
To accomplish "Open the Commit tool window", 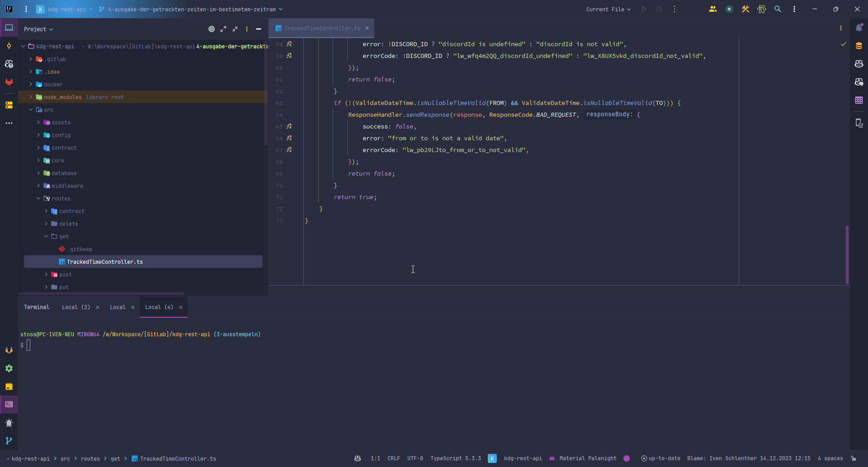I will [x=9, y=46].
